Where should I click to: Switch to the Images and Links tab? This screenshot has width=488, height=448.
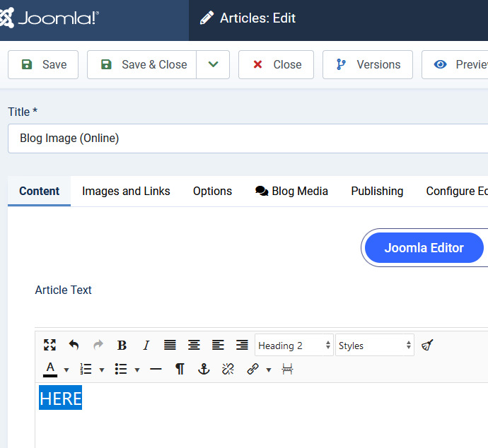tap(126, 191)
